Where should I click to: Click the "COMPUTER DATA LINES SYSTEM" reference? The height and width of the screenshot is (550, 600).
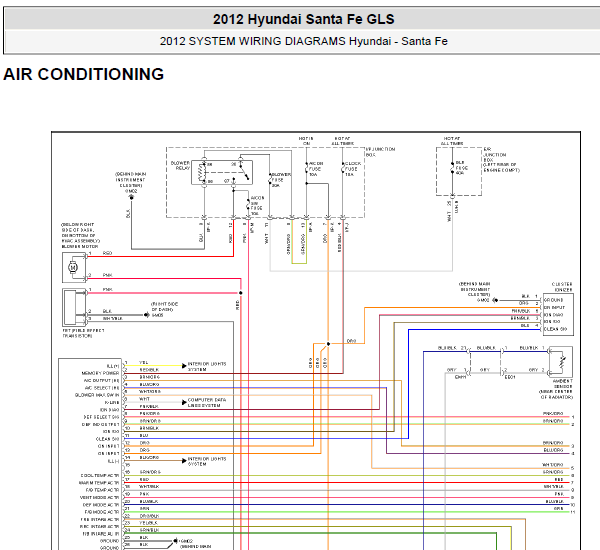[x=207, y=403]
